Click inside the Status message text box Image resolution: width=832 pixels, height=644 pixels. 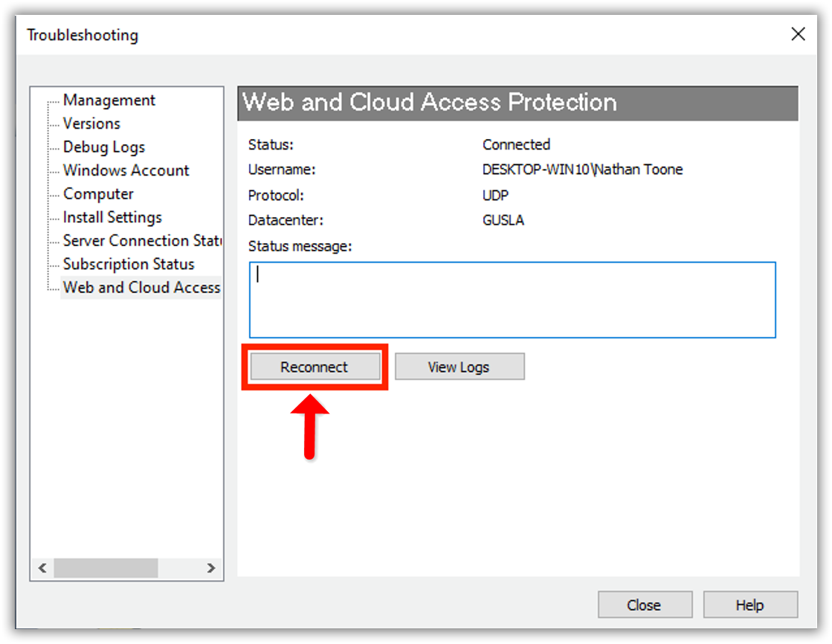(512, 300)
